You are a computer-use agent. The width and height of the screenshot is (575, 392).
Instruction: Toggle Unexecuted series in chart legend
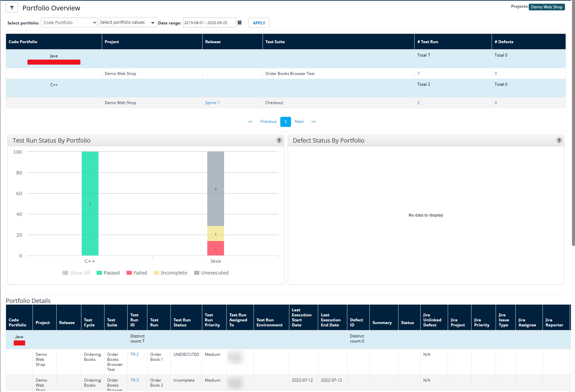point(211,273)
